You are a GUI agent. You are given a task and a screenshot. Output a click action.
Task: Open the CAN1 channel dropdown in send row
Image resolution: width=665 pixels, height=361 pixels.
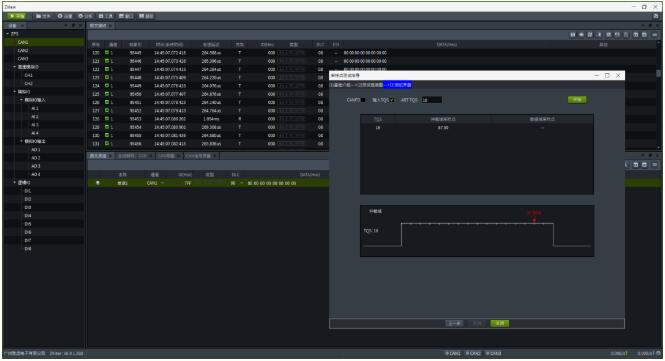(x=162, y=183)
